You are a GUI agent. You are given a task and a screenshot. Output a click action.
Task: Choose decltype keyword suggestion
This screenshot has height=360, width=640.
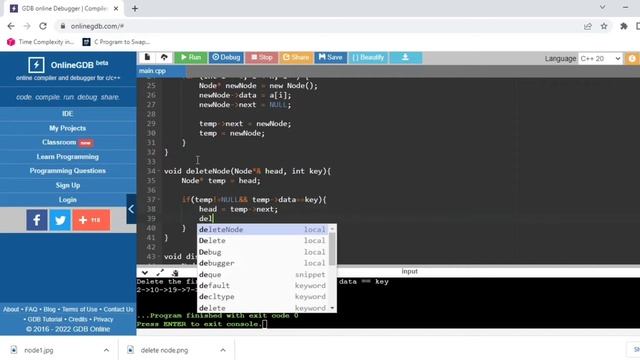point(263,297)
